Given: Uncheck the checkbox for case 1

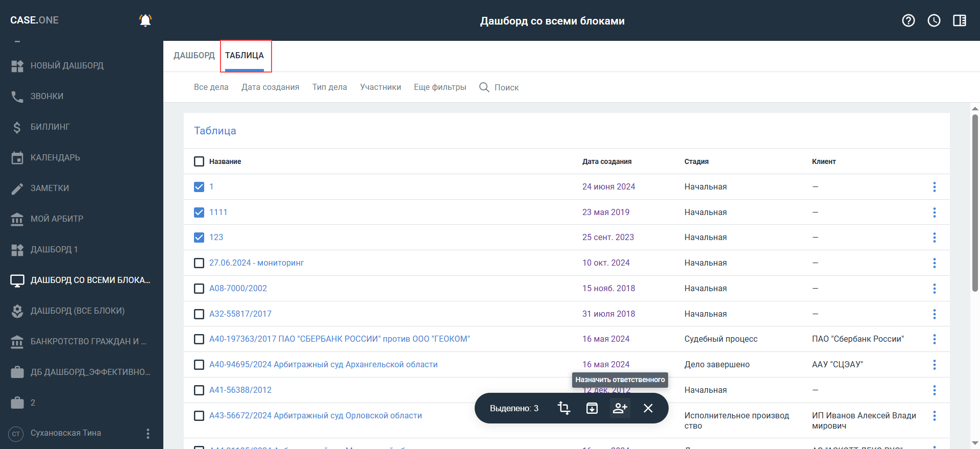Looking at the screenshot, I should click(199, 187).
